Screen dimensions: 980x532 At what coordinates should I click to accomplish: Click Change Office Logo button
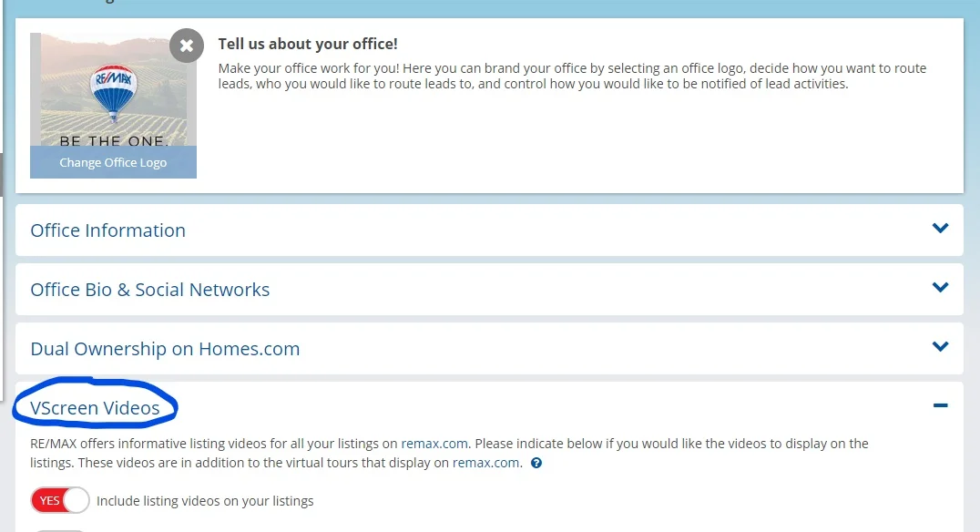[113, 162]
